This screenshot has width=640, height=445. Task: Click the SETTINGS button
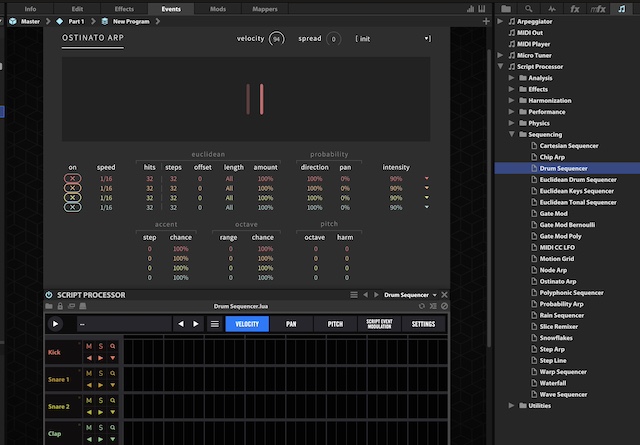click(423, 324)
